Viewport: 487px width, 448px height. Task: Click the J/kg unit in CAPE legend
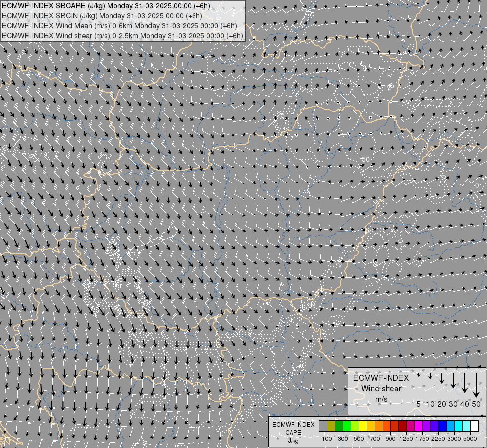pyautogui.click(x=293, y=441)
